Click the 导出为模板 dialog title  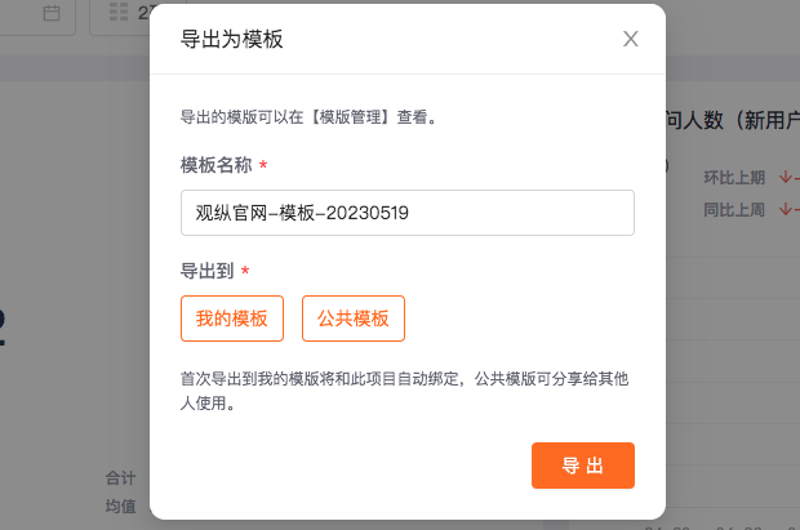click(x=232, y=39)
